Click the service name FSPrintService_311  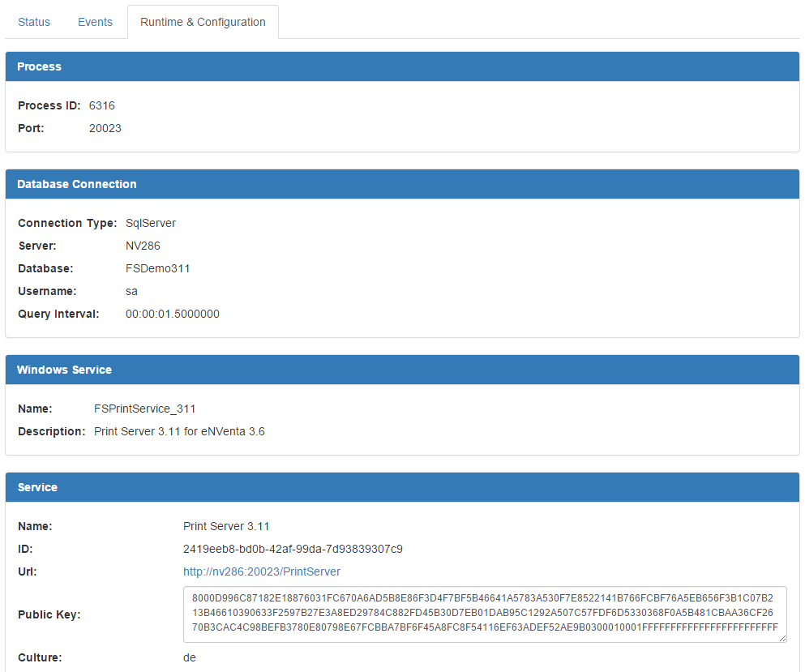point(145,409)
